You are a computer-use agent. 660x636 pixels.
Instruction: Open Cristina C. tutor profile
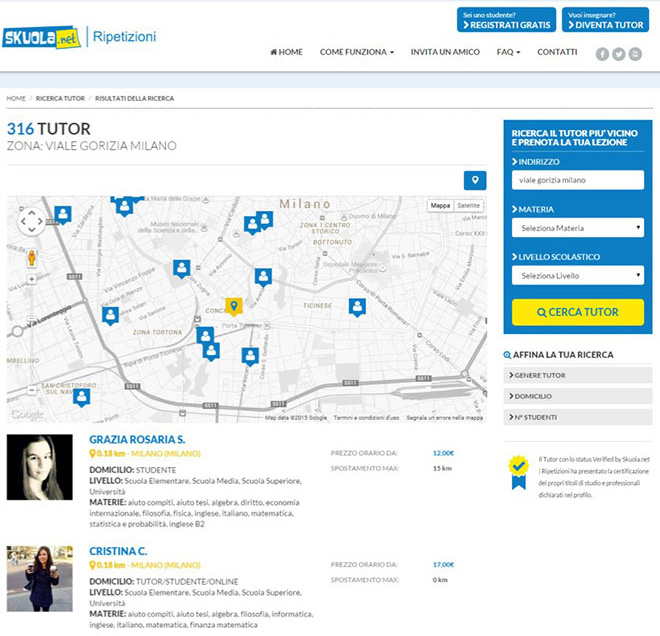coord(118,551)
